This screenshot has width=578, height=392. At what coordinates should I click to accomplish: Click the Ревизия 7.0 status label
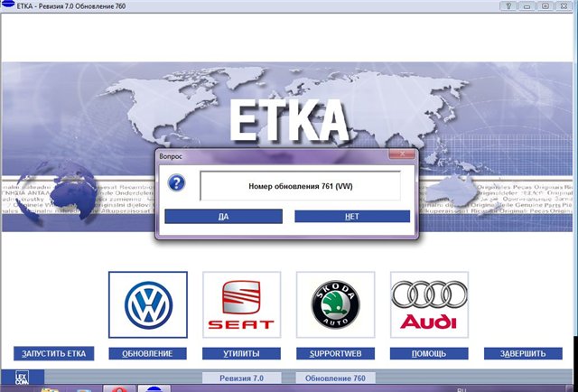pyautogui.click(x=241, y=378)
